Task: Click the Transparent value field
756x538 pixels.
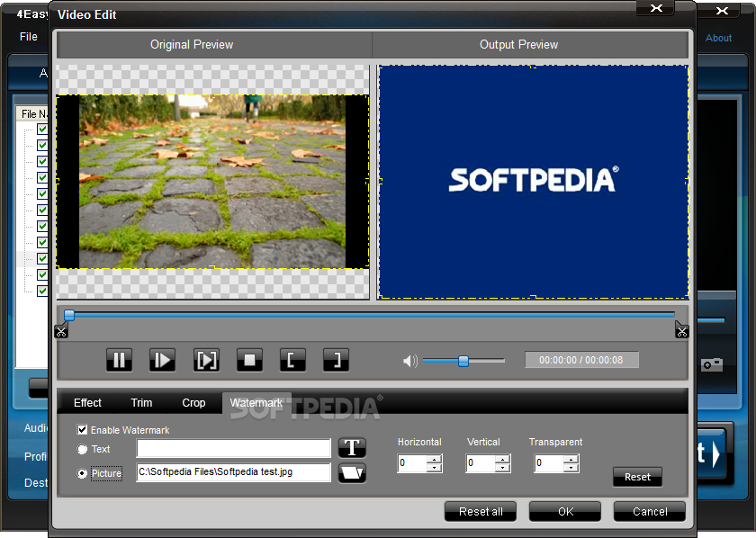Action: pos(549,463)
